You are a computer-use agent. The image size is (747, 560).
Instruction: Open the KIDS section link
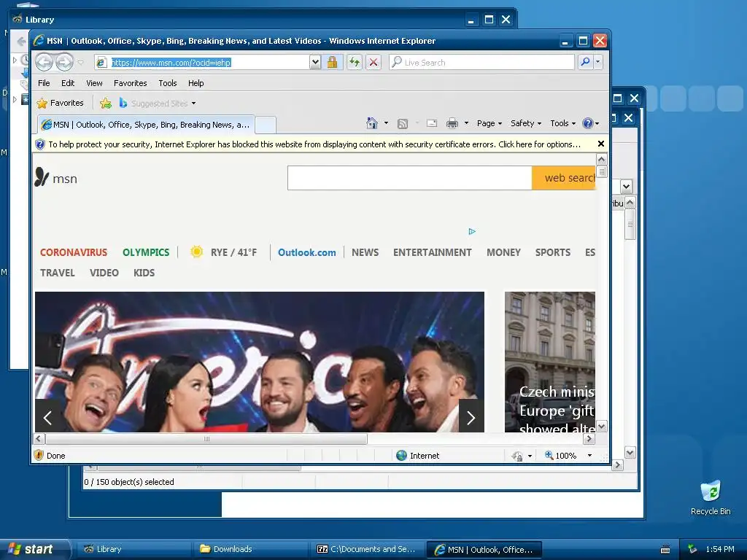coord(144,273)
